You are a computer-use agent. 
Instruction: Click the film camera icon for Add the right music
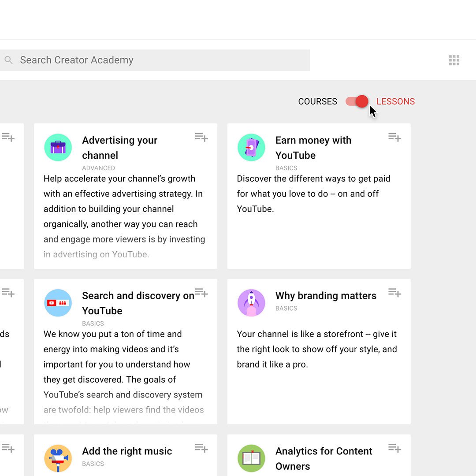(x=58, y=458)
